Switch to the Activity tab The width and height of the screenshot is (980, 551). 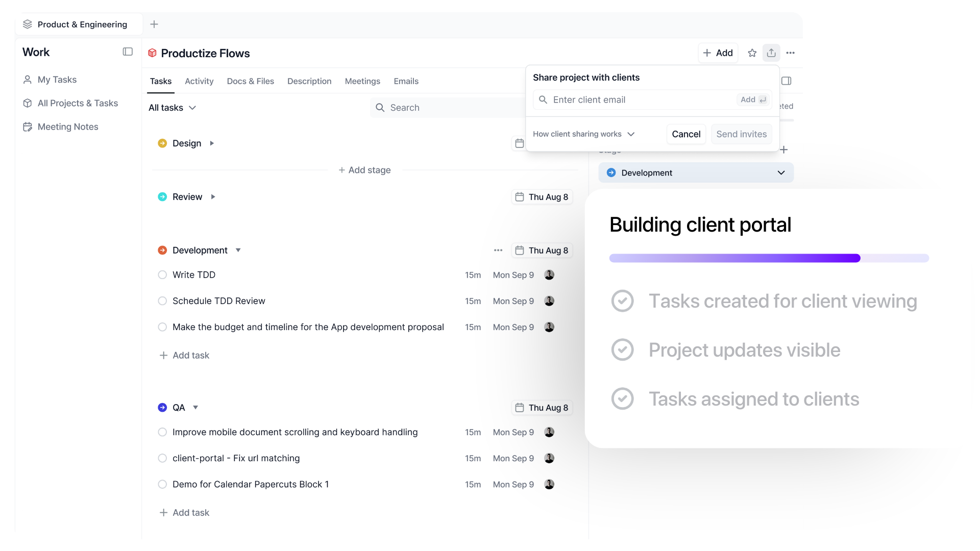(x=199, y=81)
